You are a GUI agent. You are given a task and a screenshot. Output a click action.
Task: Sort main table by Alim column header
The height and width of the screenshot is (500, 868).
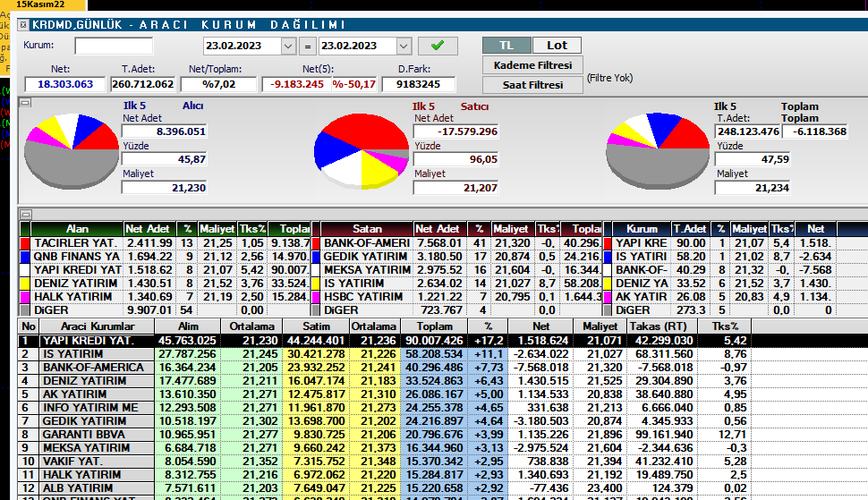pos(188,326)
